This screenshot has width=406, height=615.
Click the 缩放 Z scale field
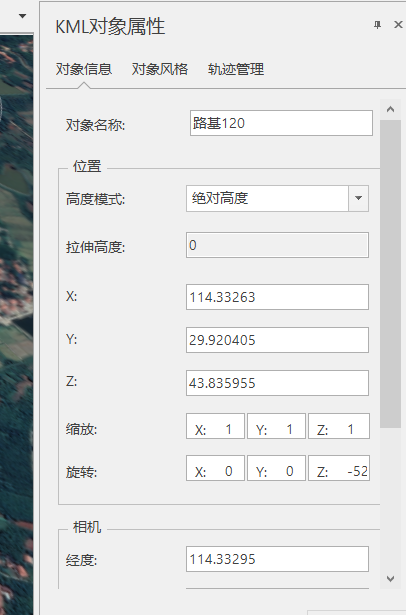pyautogui.click(x=339, y=426)
